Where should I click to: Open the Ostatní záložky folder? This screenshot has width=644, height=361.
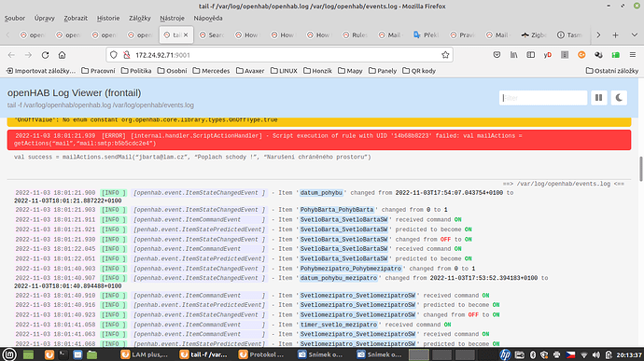[x=612, y=71]
